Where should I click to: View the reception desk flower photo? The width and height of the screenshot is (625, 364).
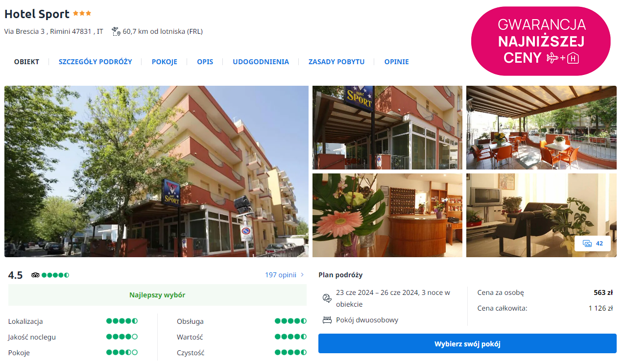pos(387,215)
